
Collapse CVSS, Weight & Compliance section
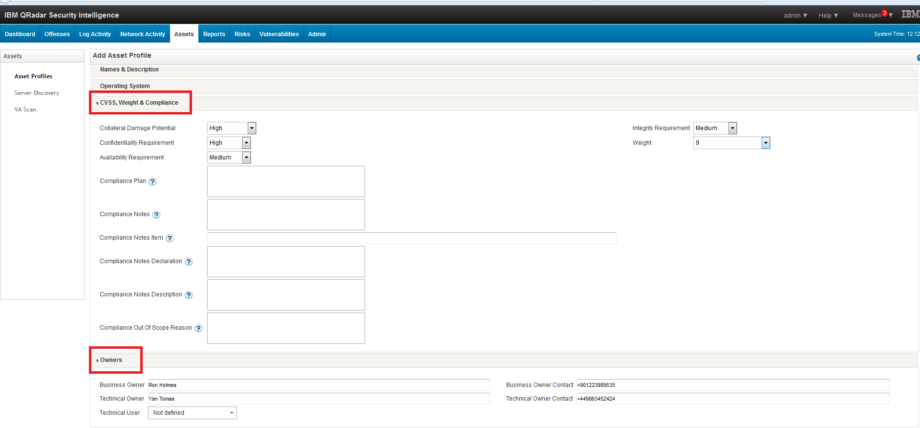[x=138, y=103]
